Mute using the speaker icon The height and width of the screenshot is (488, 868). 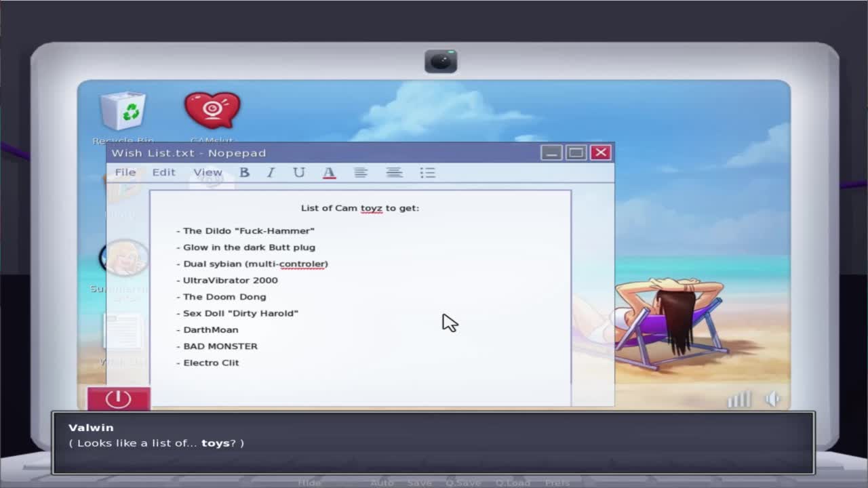772,399
